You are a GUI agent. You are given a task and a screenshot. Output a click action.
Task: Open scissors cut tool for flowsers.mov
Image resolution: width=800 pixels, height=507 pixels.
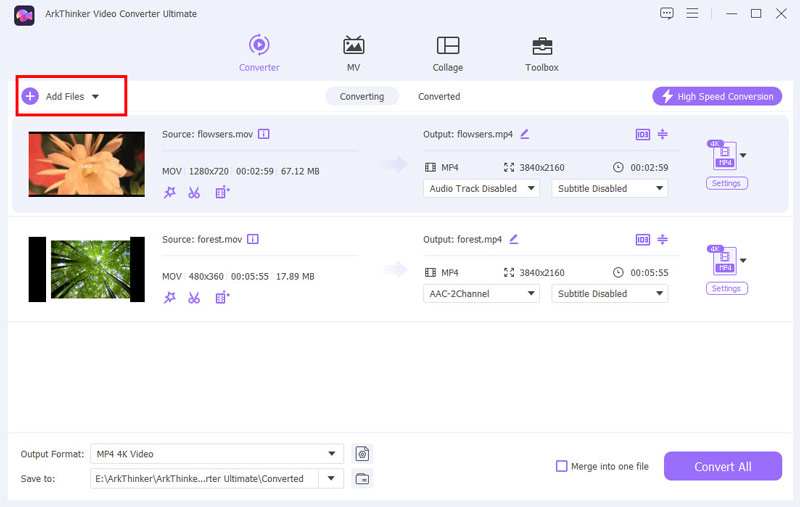tap(194, 192)
